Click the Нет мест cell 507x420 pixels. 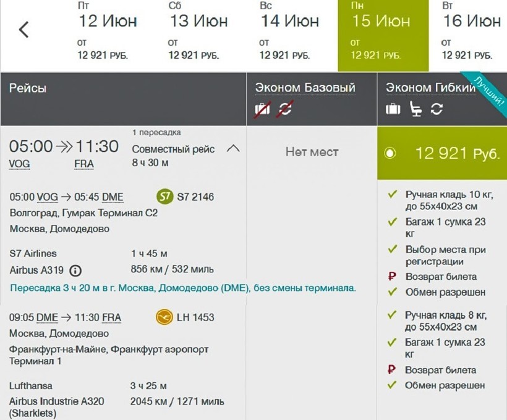point(312,152)
